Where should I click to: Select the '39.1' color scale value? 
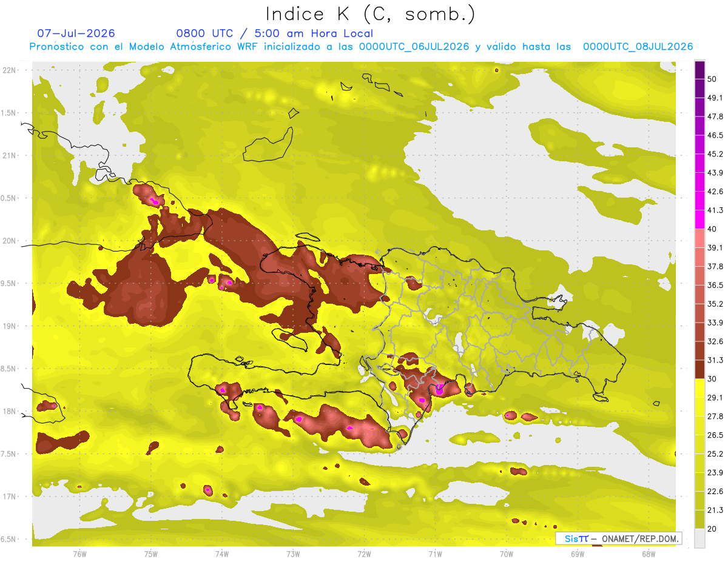(x=715, y=247)
